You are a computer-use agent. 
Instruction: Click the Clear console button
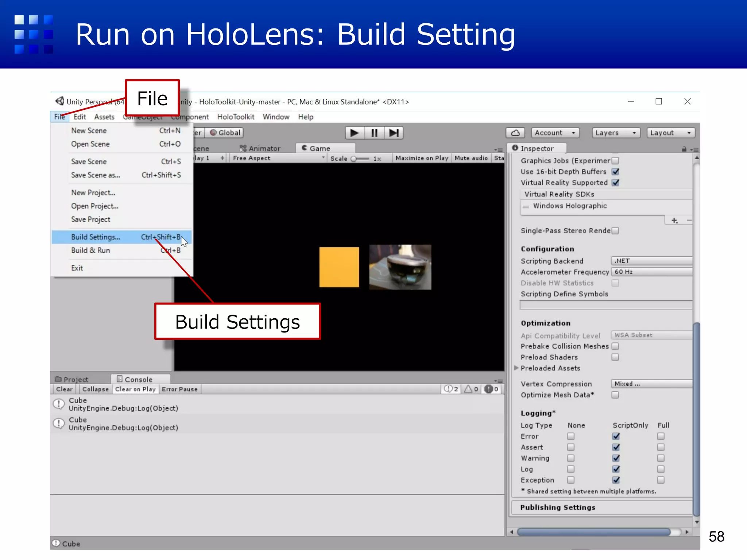click(64, 389)
